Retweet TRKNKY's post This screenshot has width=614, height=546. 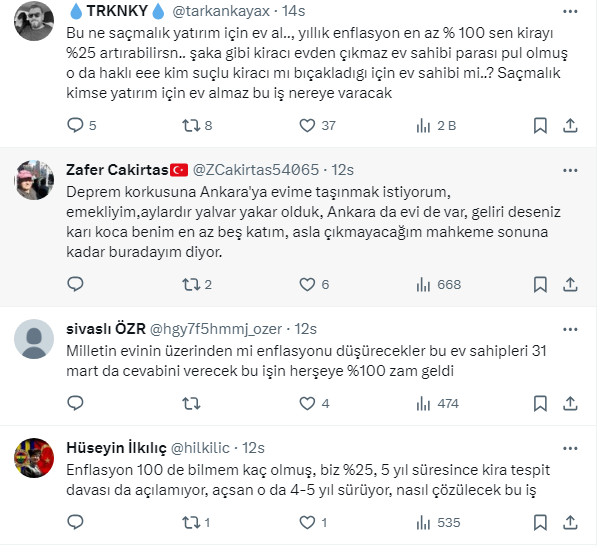188,126
